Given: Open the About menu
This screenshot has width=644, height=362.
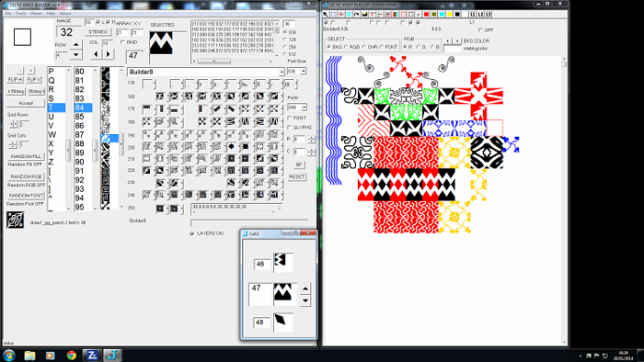Looking at the screenshot, I should [65, 14].
